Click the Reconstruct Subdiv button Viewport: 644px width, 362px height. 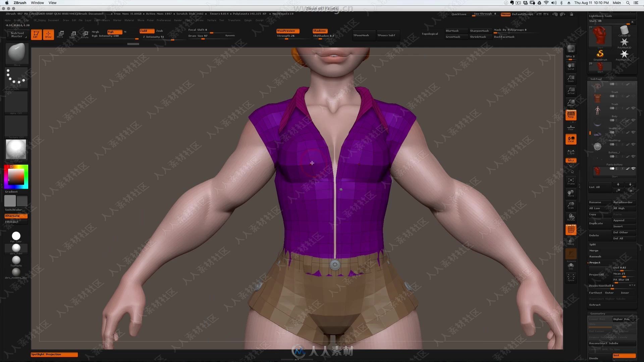click(612, 343)
